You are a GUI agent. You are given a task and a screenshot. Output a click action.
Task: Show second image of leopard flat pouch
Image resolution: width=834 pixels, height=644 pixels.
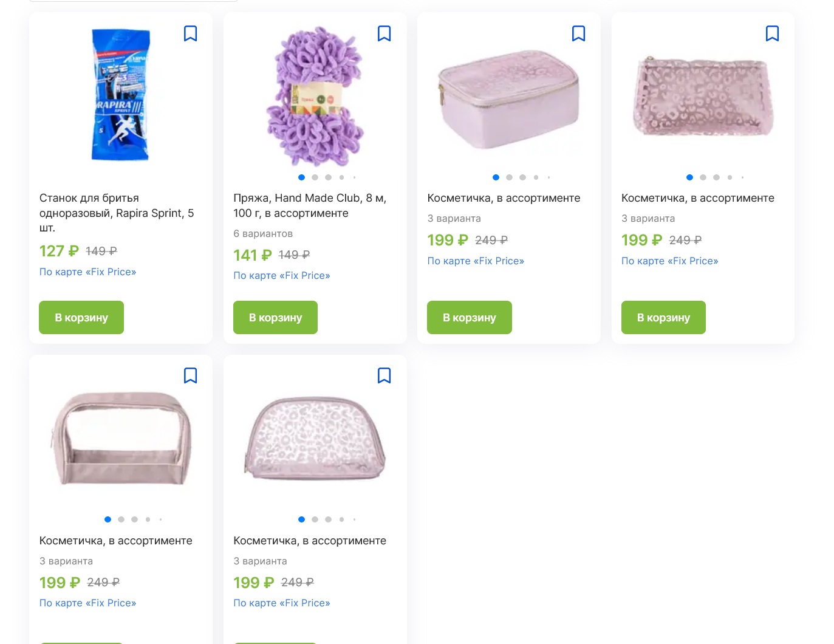[x=703, y=177]
